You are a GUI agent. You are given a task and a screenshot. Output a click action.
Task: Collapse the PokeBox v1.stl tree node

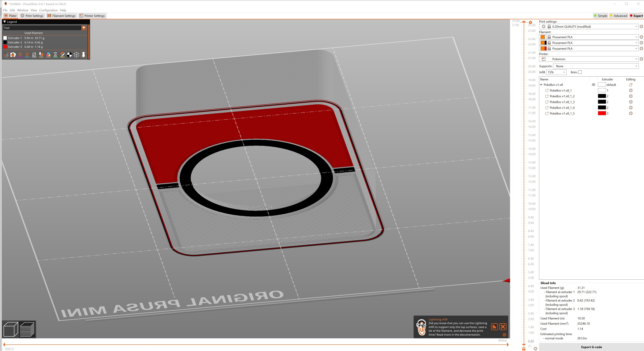pos(541,85)
